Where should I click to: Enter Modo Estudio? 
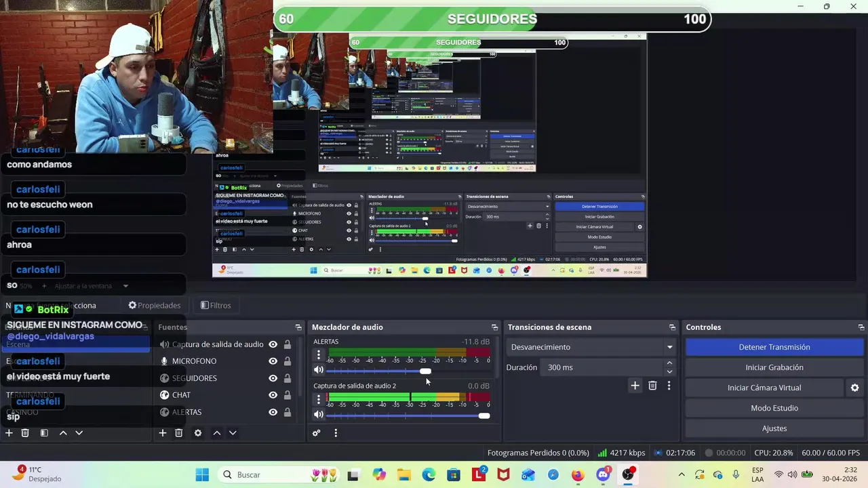click(x=774, y=408)
